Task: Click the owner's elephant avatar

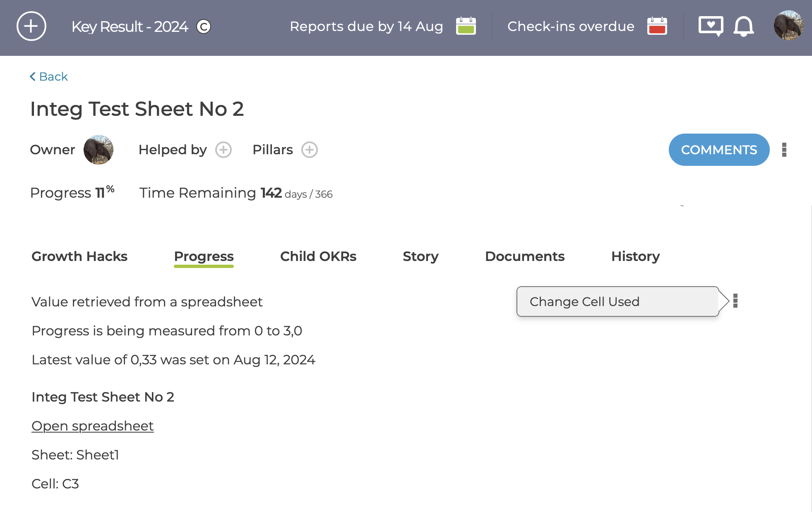Action: coord(98,150)
